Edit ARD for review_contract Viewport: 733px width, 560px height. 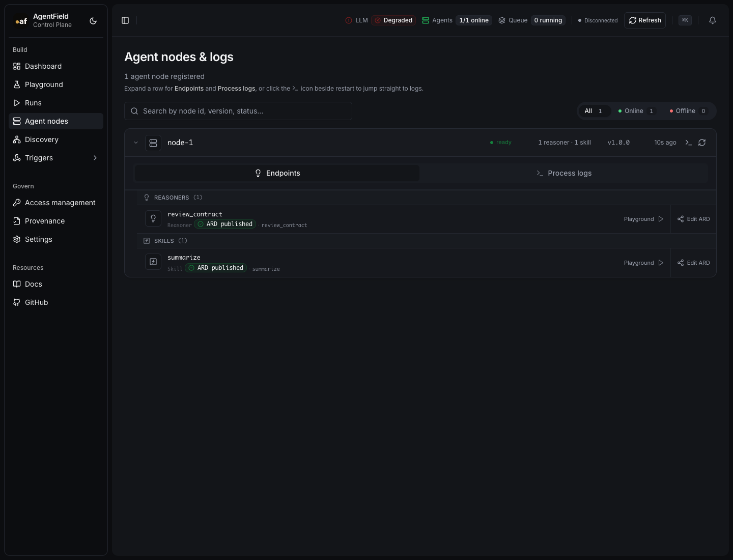tap(694, 219)
